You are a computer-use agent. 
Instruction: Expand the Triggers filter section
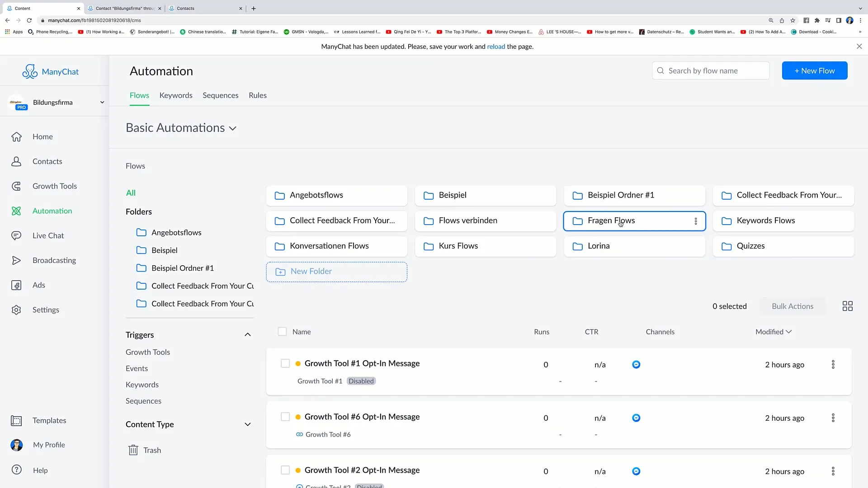click(247, 334)
